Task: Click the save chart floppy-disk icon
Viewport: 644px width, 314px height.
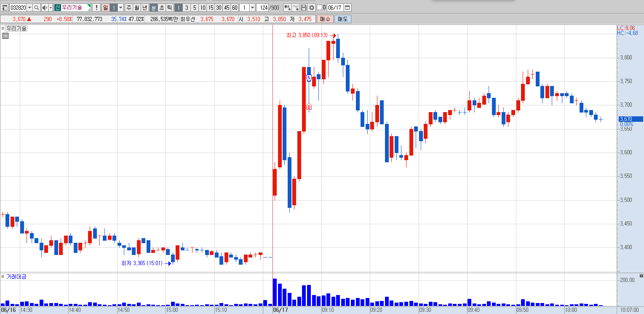Action: coord(303,8)
